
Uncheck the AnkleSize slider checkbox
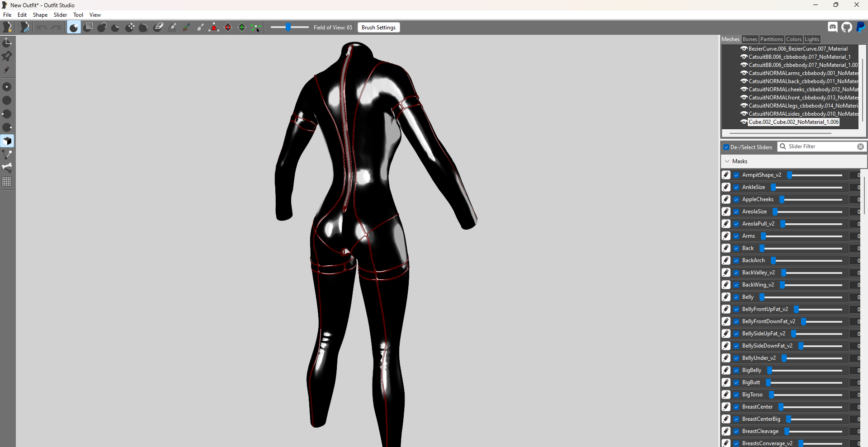(x=736, y=187)
